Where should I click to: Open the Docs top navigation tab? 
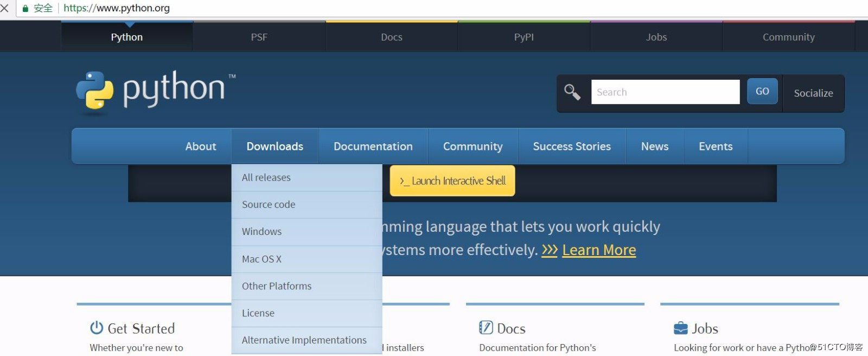(x=392, y=37)
